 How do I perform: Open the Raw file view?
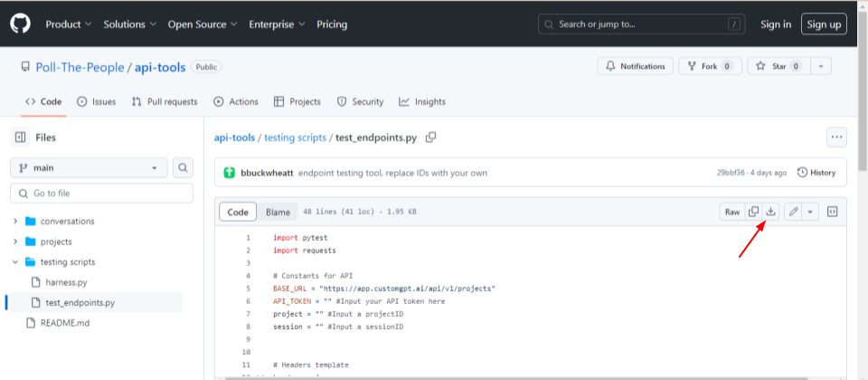(x=732, y=212)
